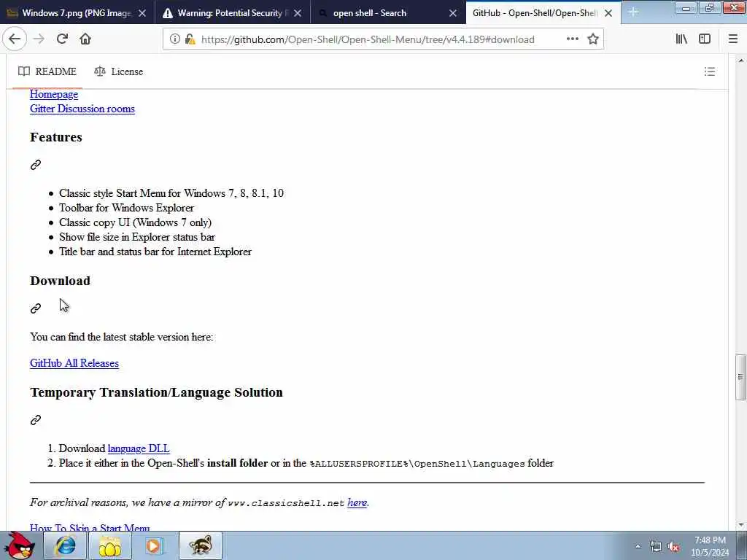Click 'Toolbar for Windows Explorer' bullet text
The width and height of the screenshot is (747, 560).
(x=126, y=208)
